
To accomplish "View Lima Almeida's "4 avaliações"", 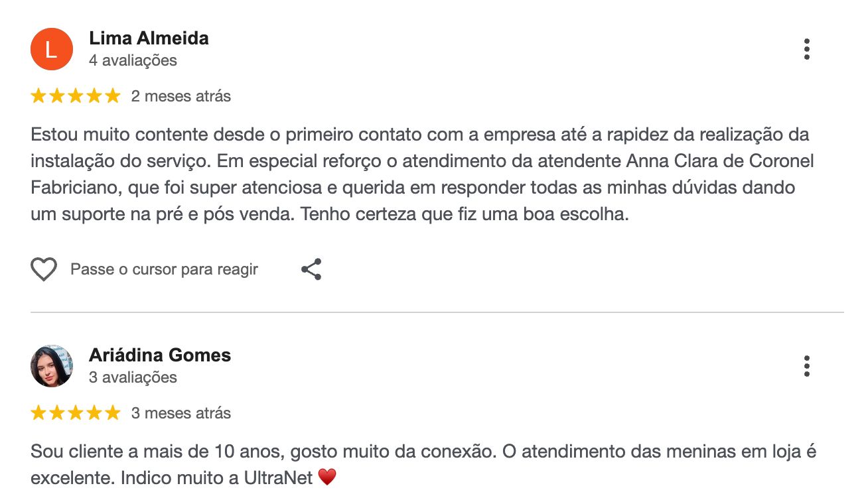I will point(133,61).
